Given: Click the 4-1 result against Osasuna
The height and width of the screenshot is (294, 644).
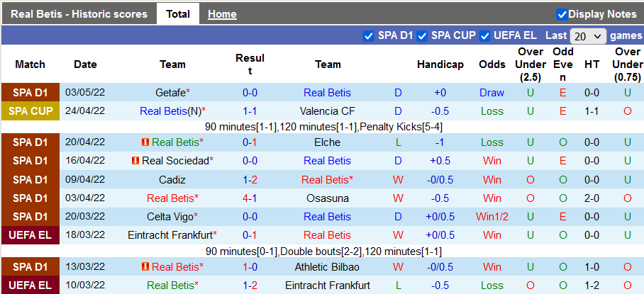Looking at the screenshot, I should (250, 198).
